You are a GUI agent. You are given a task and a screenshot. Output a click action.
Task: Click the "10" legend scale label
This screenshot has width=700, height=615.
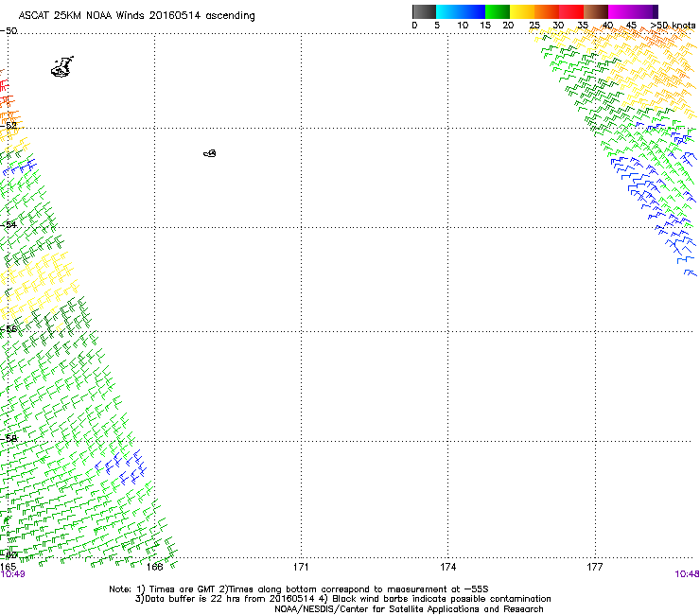point(463,26)
